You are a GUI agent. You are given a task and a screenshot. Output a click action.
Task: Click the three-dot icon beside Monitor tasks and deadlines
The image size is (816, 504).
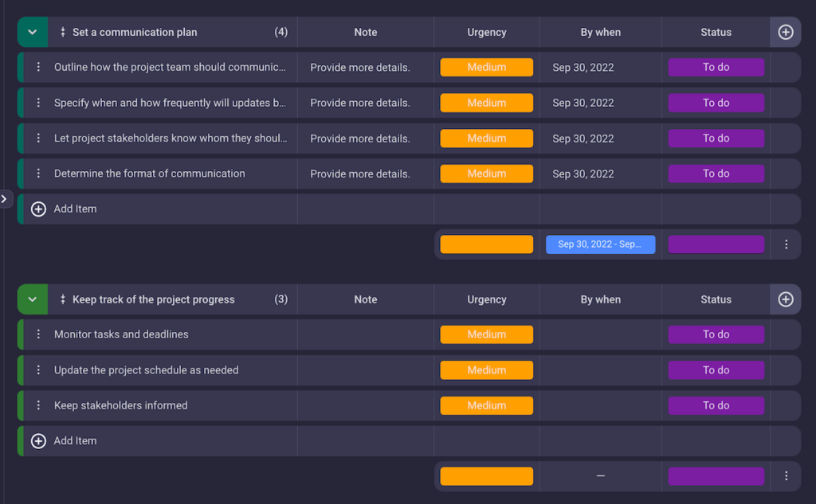click(x=37, y=334)
